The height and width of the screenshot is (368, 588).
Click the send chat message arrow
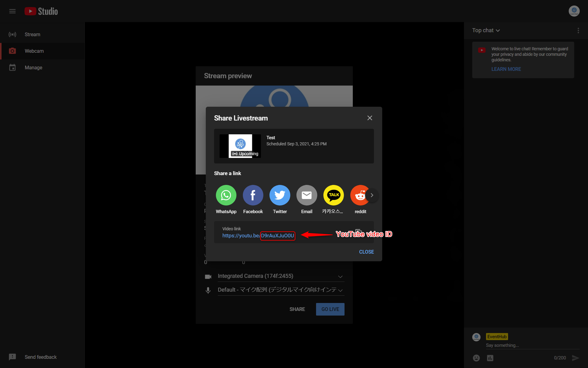[575, 358]
